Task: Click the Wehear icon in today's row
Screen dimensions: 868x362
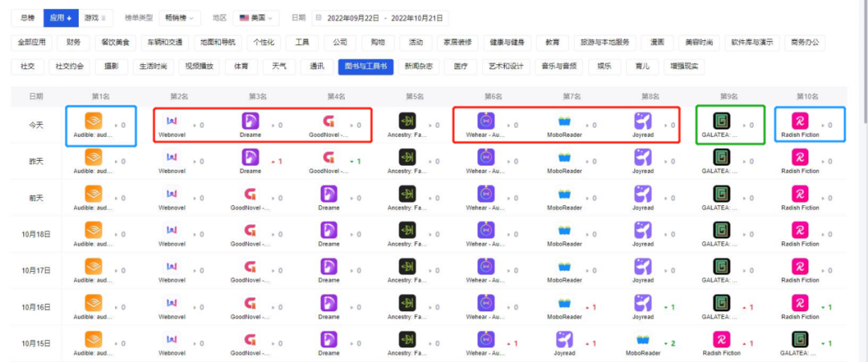Action: (x=485, y=121)
